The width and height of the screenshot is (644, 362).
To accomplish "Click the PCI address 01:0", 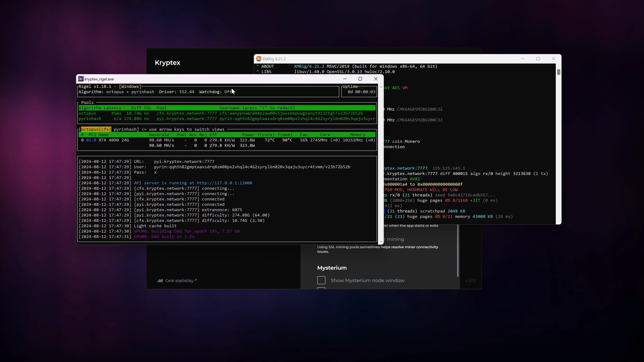I will (91, 140).
